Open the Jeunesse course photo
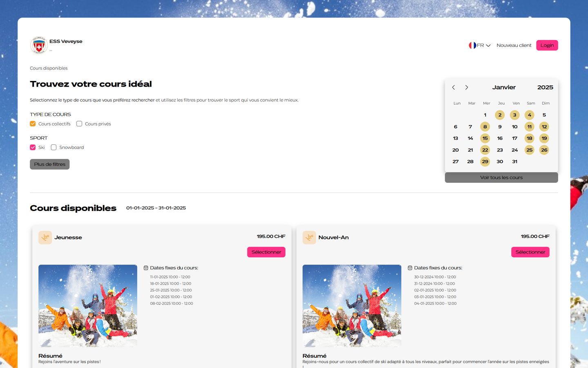588x368 pixels. click(x=88, y=306)
